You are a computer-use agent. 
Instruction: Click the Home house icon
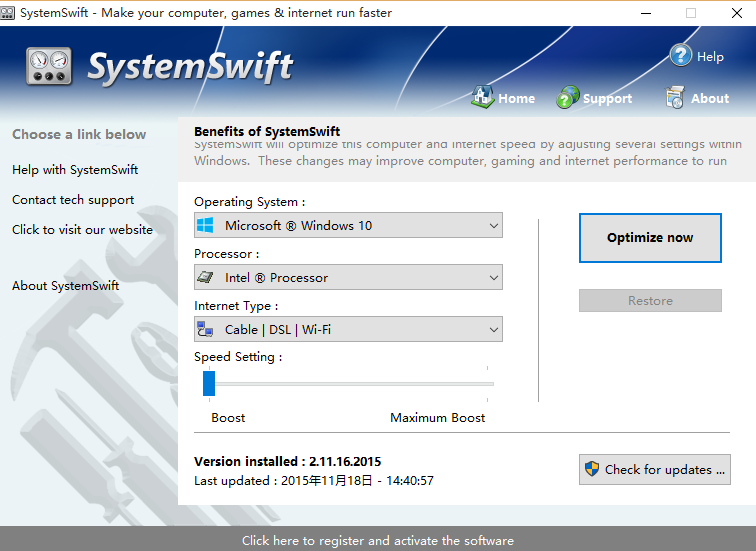pyautogui.click(x=483, y=97)
